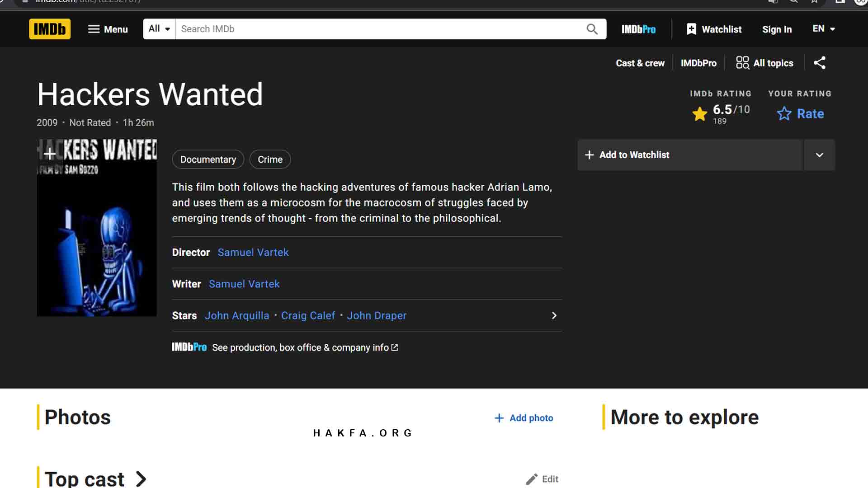The image size is (868, 488).
Task: Click Edit next to Top cast
Action: coord(542,479)
